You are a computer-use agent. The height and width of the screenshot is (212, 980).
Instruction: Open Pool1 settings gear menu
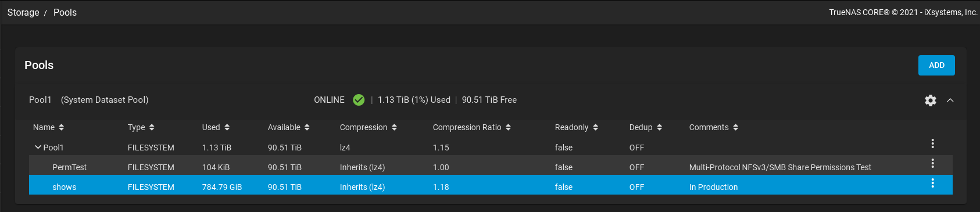(930, 100)
